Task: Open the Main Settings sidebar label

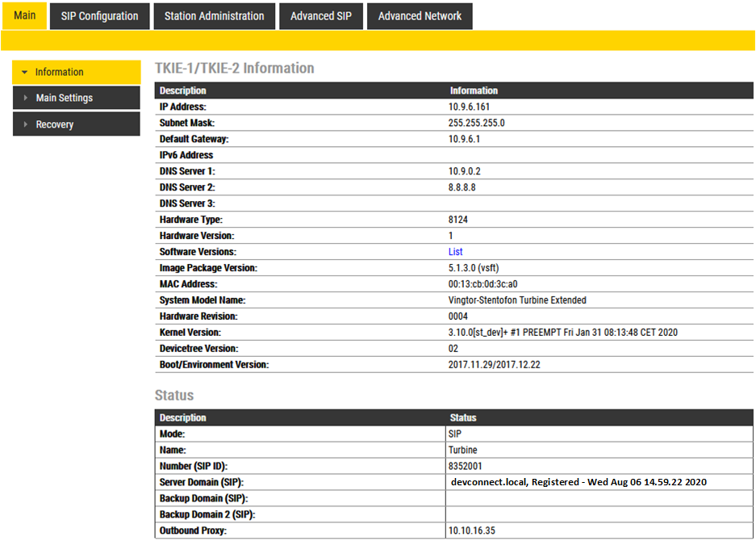Action: coord(65,99)
